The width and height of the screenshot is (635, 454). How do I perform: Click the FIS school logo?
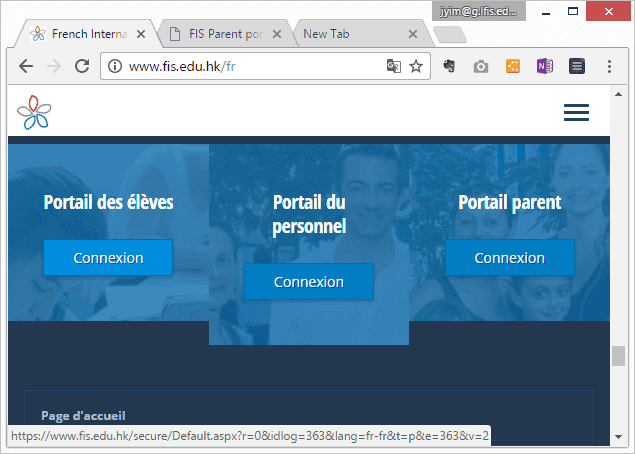(x=33, y=112)
